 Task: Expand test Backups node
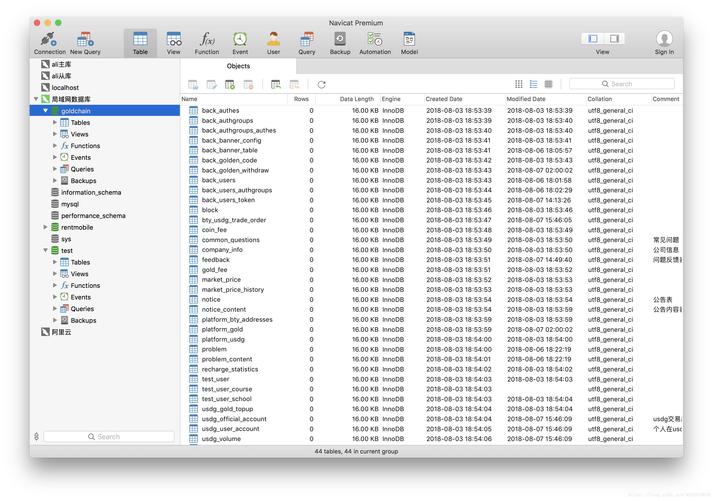pyautogui.click(x=55, y=320)
